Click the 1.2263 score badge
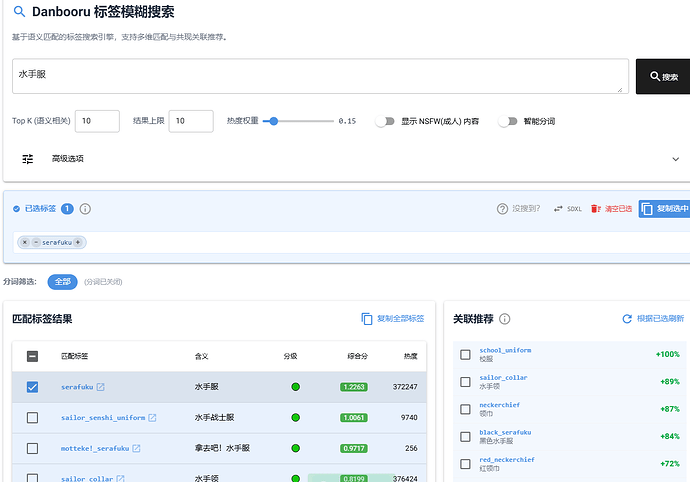This screenshot has width=690, height=482. pyautogui.click(x=354, y=387)
